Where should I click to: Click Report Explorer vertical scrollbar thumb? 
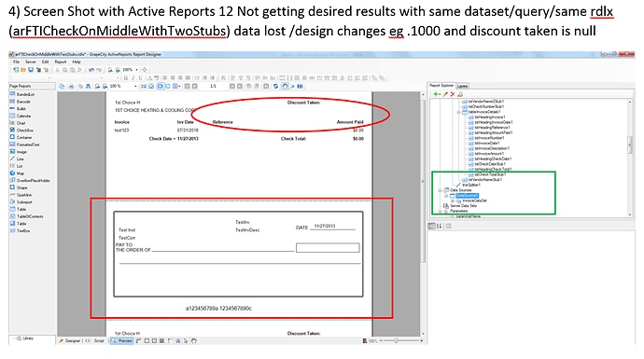click(630, 145)
